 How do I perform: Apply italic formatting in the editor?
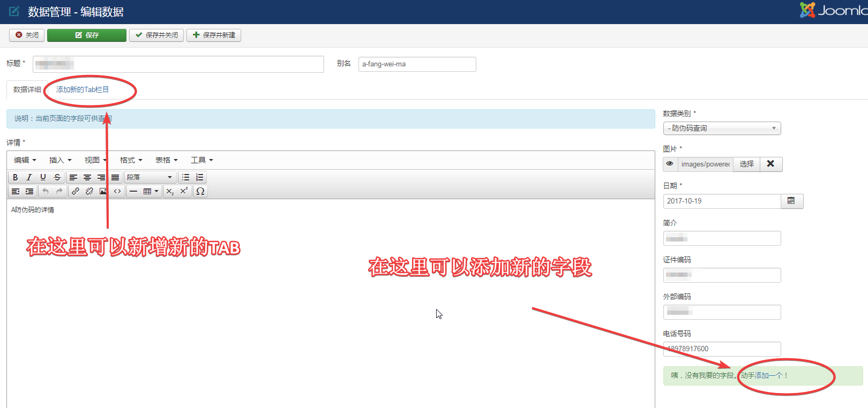tap(29, 177)
